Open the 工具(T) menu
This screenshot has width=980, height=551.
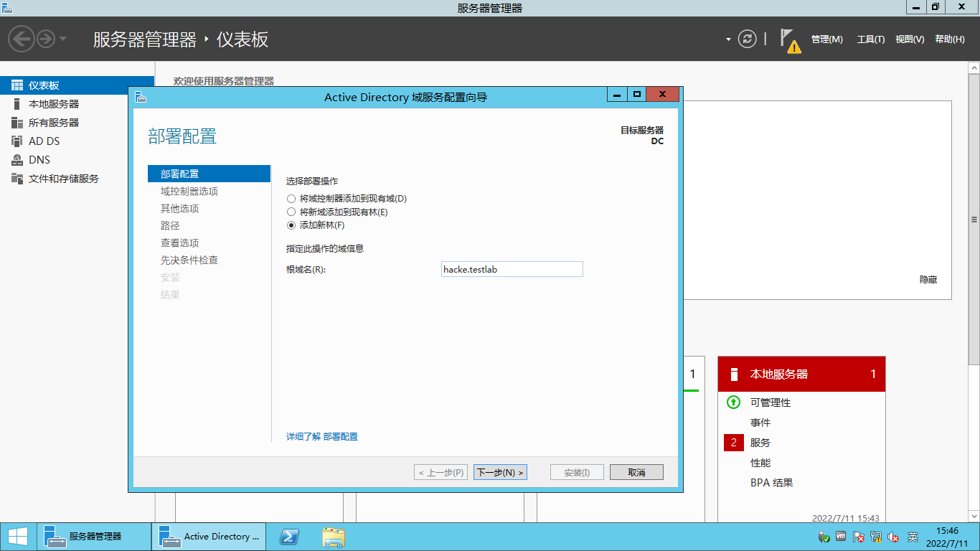(870, 39)
